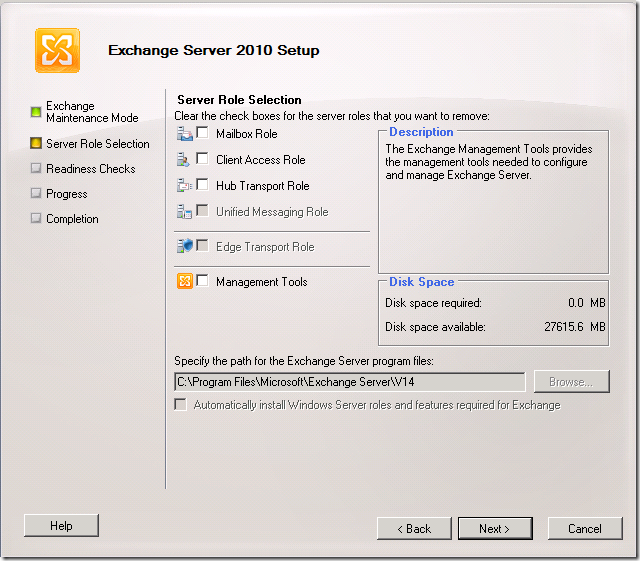
Task: Click the Edge Transport Role shield icon
Action: coord(184,246)
